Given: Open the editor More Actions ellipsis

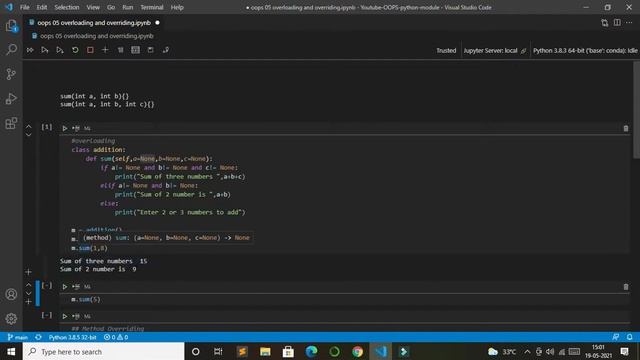Looking at the screenshot, I should coord(629,22).
